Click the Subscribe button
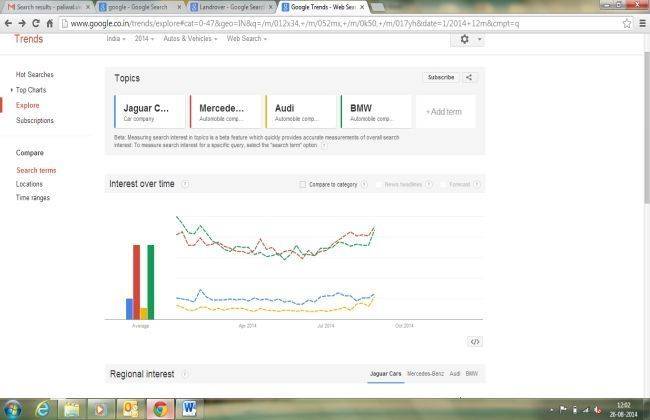 pos(441,78)
